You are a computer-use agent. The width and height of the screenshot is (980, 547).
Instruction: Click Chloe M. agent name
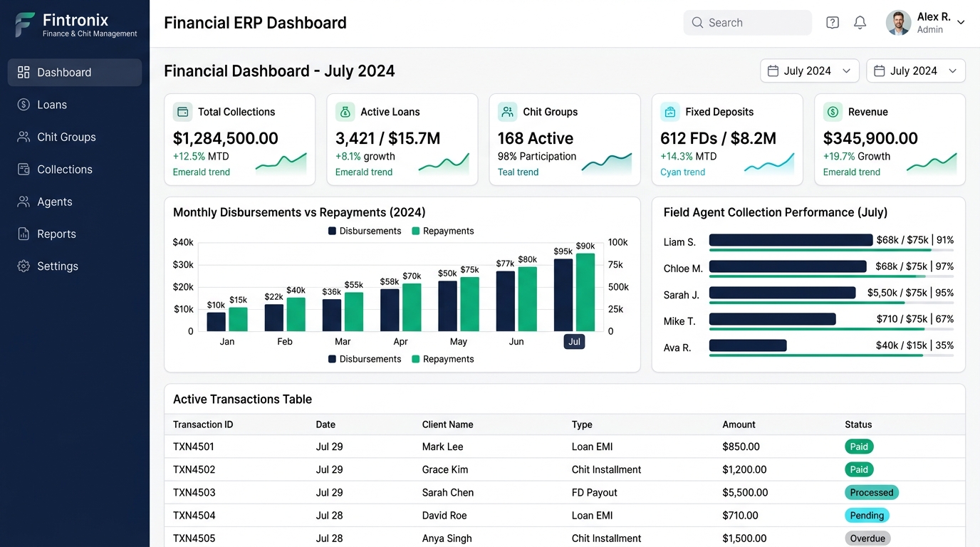(x=683, y=269)
